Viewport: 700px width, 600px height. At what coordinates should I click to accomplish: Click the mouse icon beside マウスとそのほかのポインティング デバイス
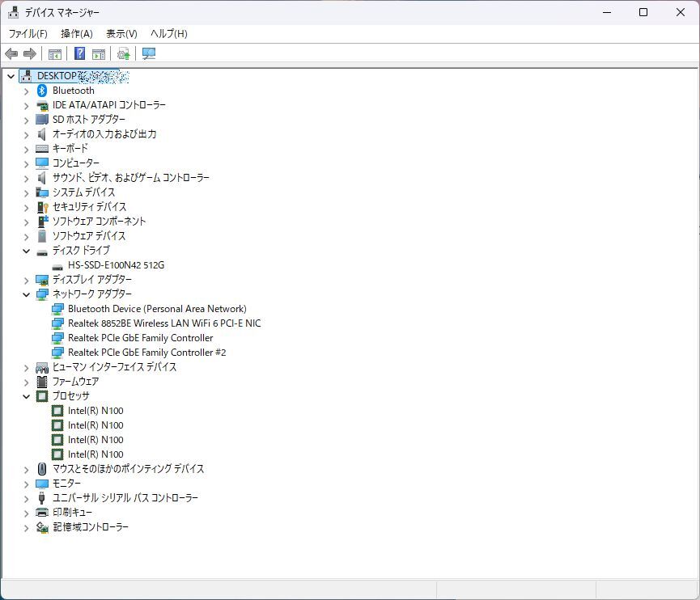[42, 469]
